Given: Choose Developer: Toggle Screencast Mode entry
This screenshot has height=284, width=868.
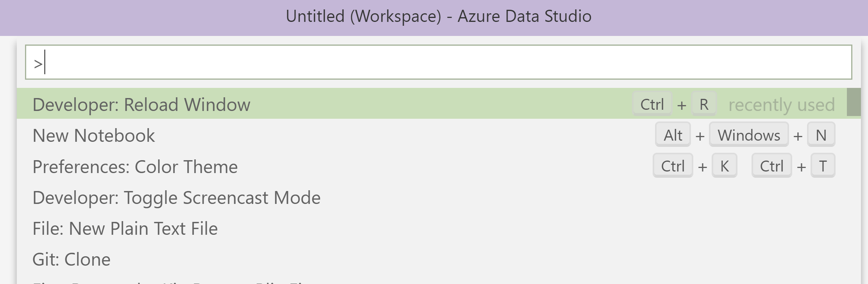Looking at the screenshot, I should pyautogui.click(x=177, y=198).
